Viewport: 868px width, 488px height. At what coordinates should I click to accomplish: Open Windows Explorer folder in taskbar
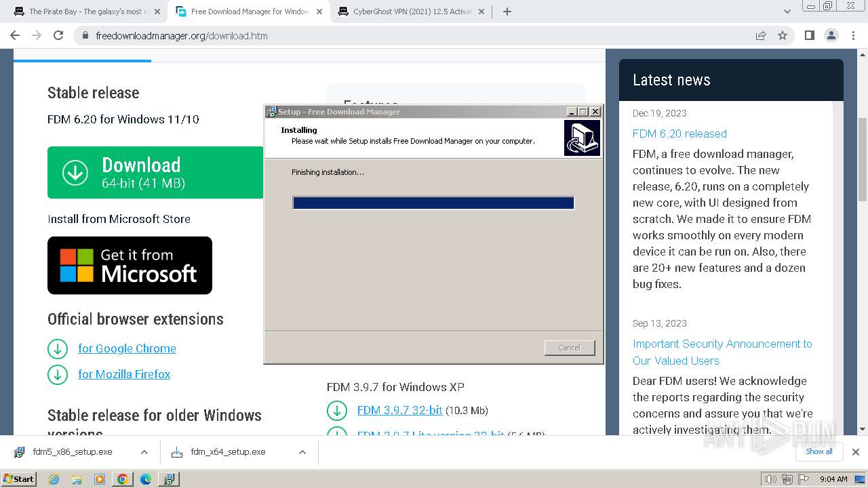(77, 479)
